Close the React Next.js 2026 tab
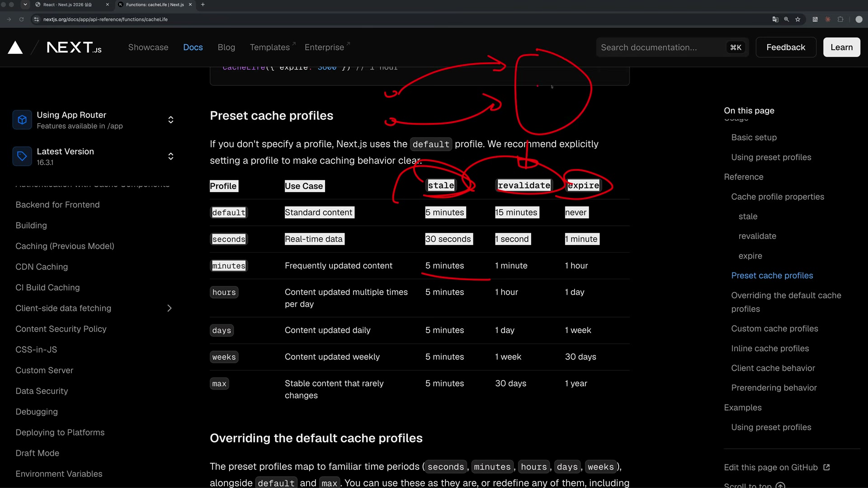868x488 pixels. 107,5
